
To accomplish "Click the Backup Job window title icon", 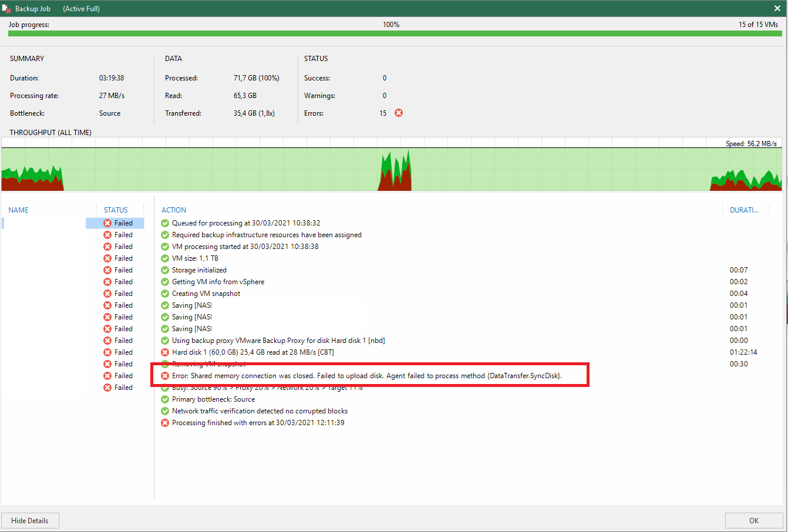I will 7,9.
